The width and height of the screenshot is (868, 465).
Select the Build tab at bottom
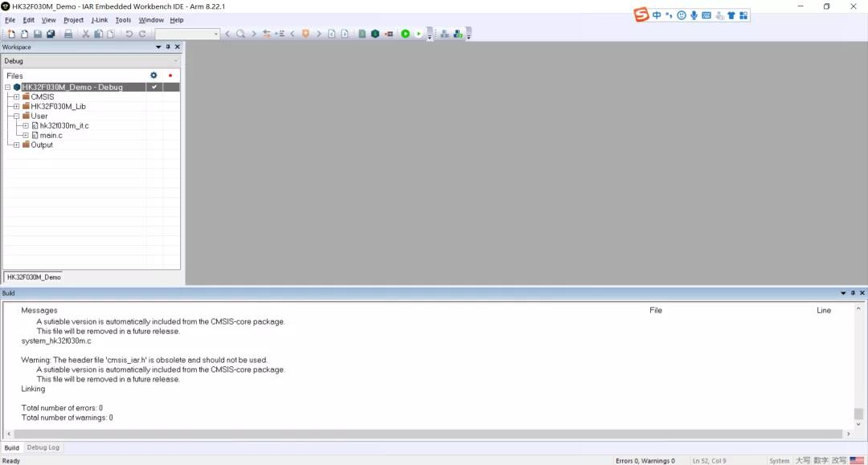tap(11, 448)
